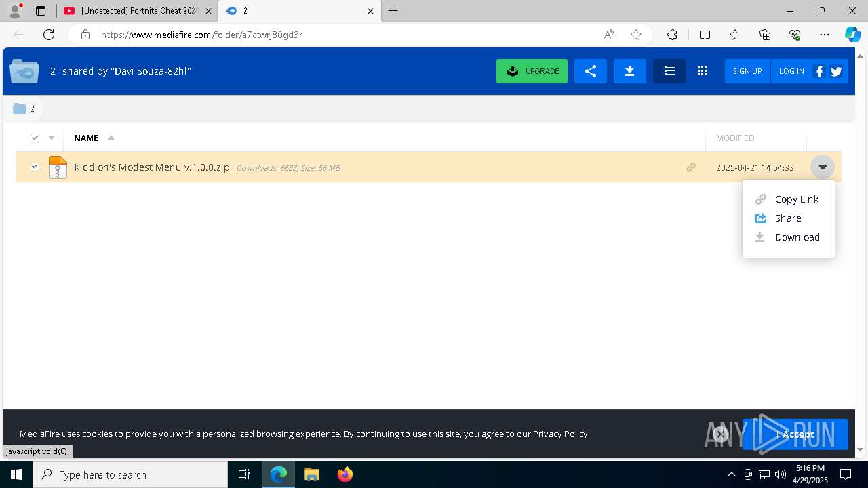Open the selection dropdown arrow beside select-all
Screen dimensions: 868x488
click(x=51, y=138)
